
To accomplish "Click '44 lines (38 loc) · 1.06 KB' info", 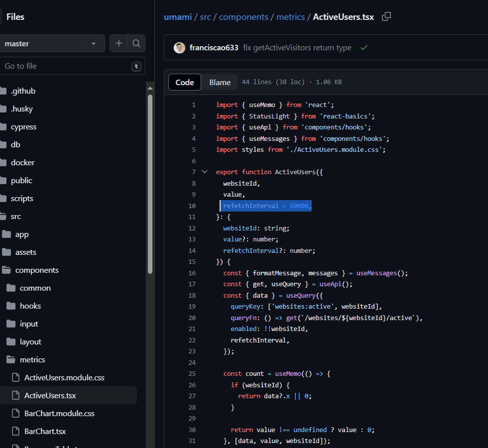I will coord(292,82).
